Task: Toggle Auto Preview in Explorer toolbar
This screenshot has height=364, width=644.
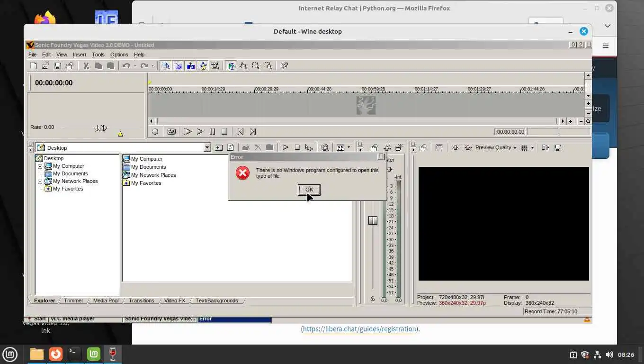Action: 309,148
